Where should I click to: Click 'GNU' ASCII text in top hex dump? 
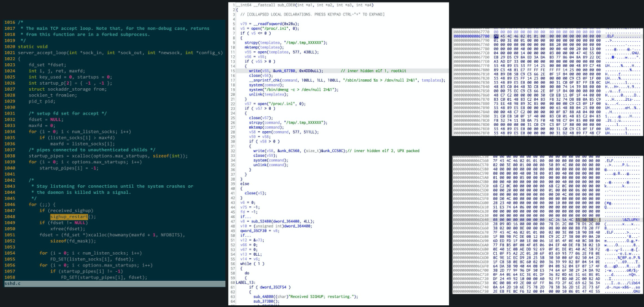click(x=636, y=54)
